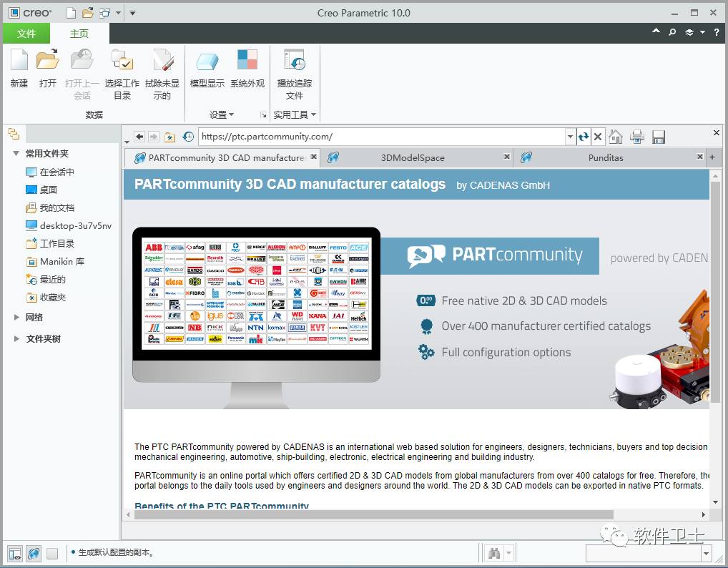The width and height of the screenshot is (728, 568).
Task: Save the browser page with floppy icon
Action: click(x=659, y=137)
